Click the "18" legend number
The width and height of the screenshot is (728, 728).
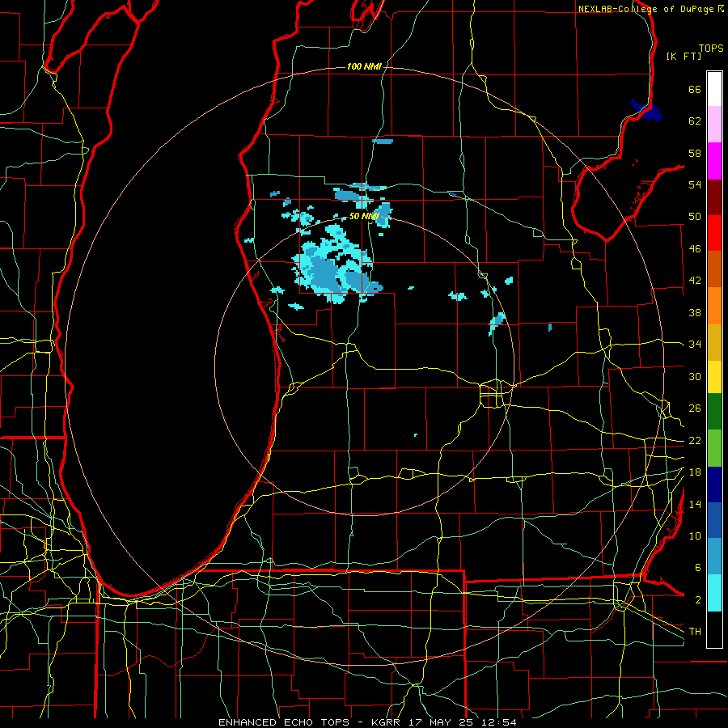pyautogui.click(x=695, y=472)
